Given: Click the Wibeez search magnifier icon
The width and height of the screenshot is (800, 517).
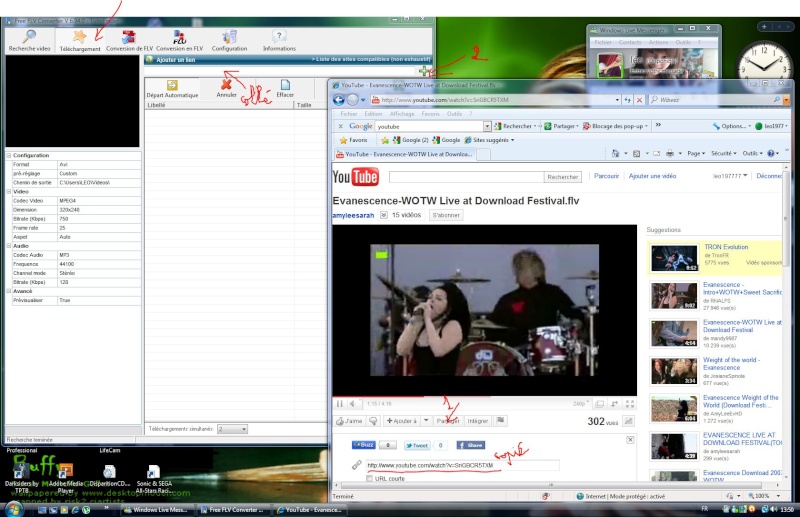Looking at the screenshot, I should click(x=777, y=100).
